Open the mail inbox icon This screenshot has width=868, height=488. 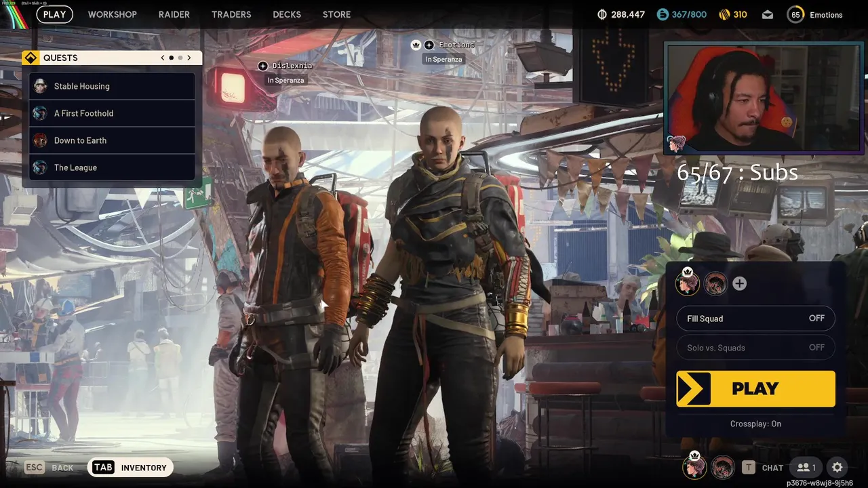pyautogui.click(x=768, y=14)
